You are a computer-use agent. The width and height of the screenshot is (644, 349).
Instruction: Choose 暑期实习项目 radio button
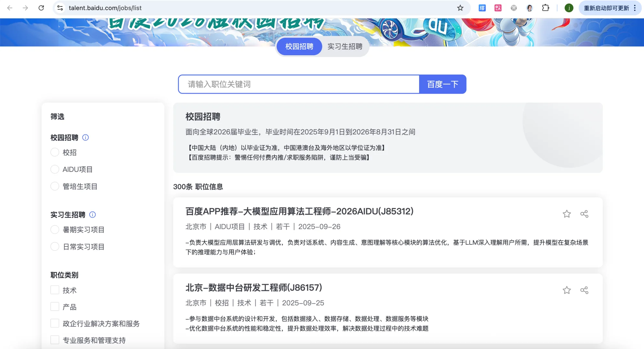pos(55,230)
